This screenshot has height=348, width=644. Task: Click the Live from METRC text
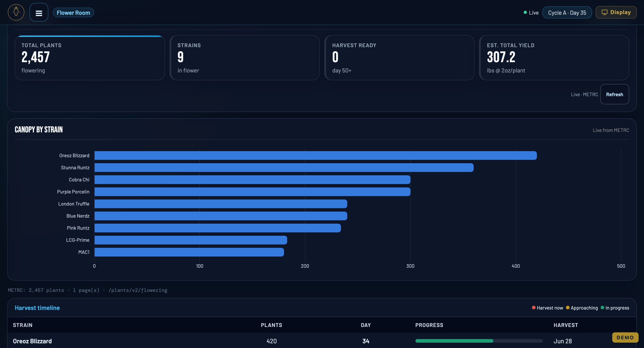tap(611, 130)
